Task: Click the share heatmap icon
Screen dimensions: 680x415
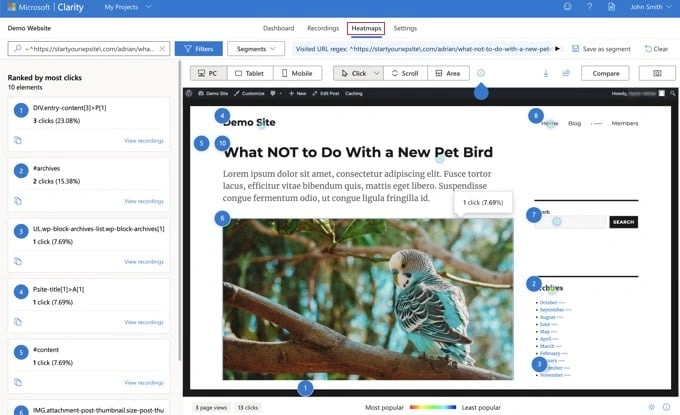Action: [565, 73]
